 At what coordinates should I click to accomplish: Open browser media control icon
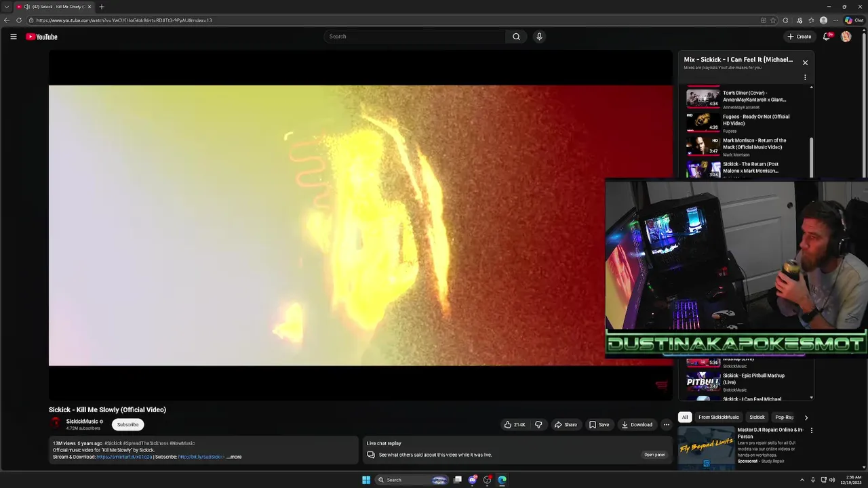[800, 20]
